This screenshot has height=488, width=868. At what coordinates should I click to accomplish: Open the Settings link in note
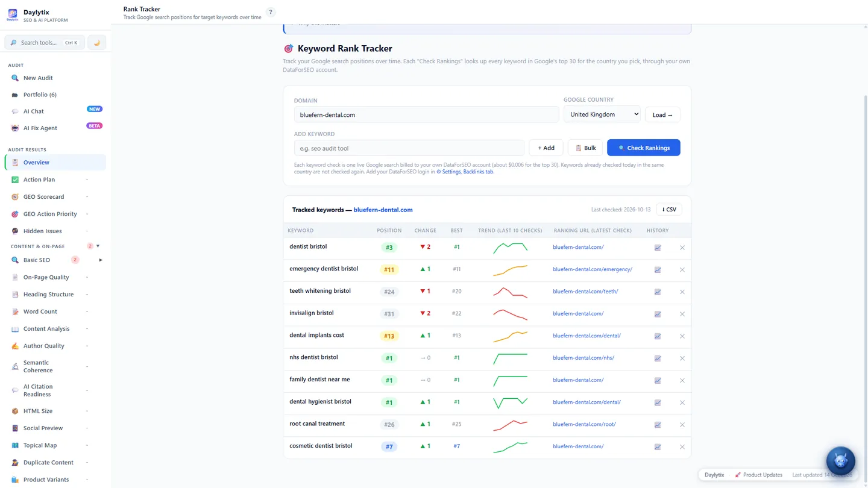[x=448, y=172]
